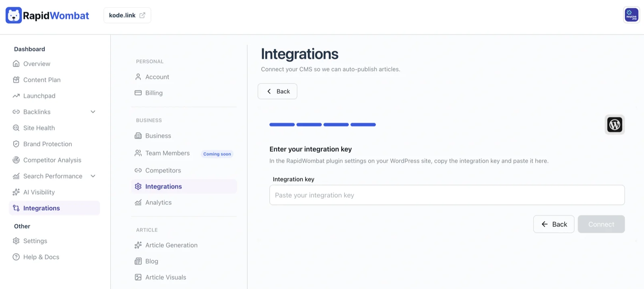
Task: Click the Enter your integration key heading
Action: coord(311,149)
